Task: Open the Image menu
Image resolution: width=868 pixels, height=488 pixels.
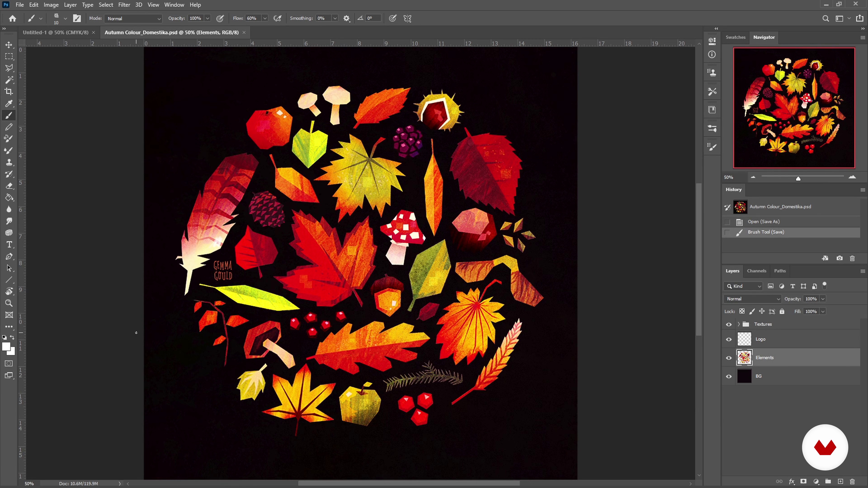Action: [x=51, y=5]
